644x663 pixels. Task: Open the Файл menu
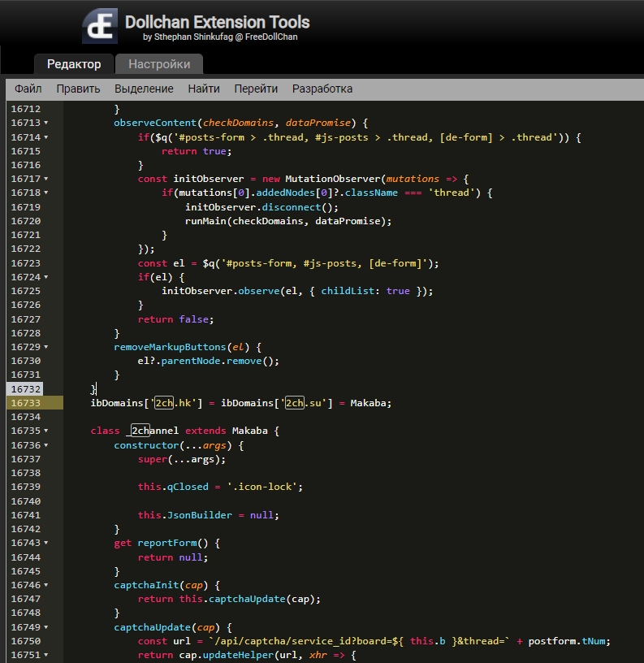pos(28,89)
